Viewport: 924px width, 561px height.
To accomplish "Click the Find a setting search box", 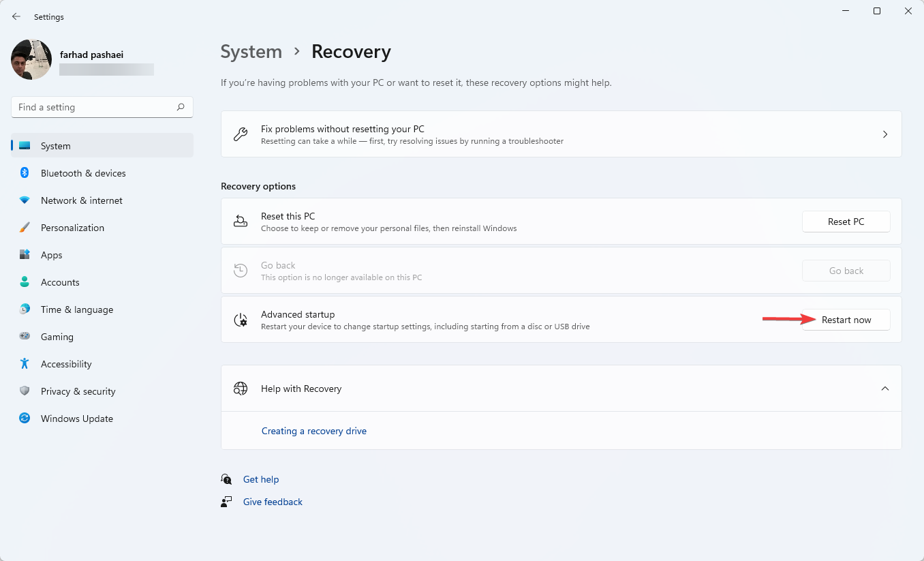I will [x=95, y=107].
